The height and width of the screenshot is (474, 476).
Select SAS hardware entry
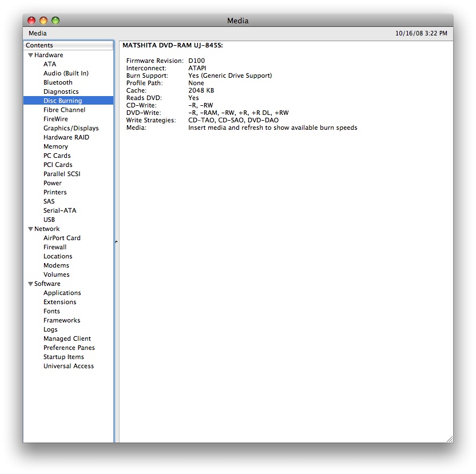49,201
